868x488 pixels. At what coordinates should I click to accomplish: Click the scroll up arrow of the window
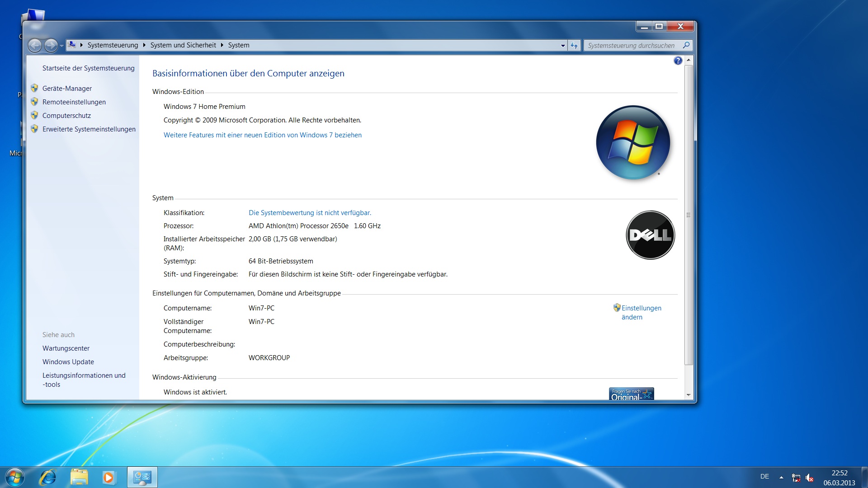689,60
